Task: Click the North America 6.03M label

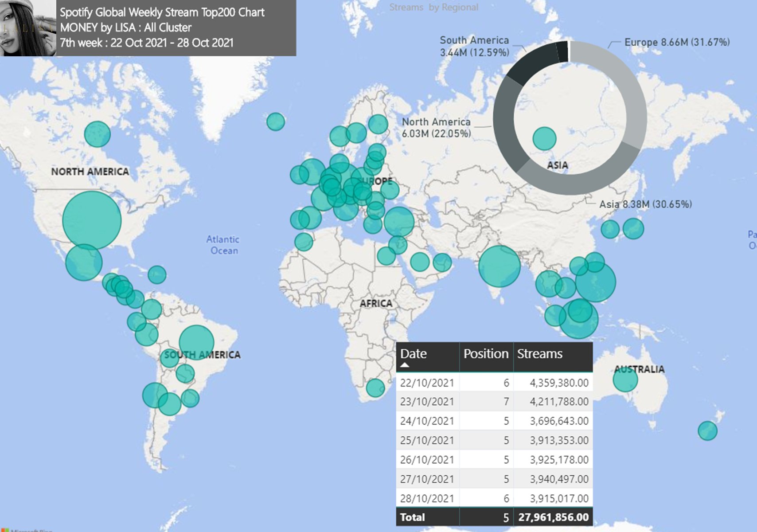Action: coord(436,128)
